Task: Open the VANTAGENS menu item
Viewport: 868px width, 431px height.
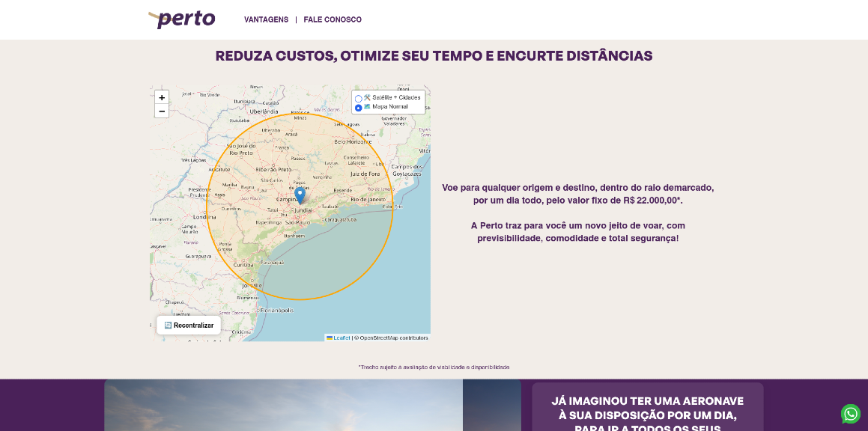Action: 267,19
